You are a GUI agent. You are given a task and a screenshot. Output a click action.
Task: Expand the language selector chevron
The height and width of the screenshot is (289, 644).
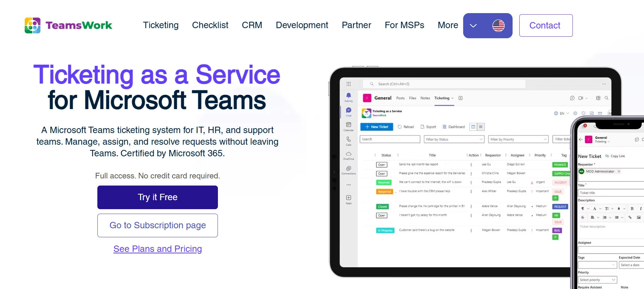473,25
